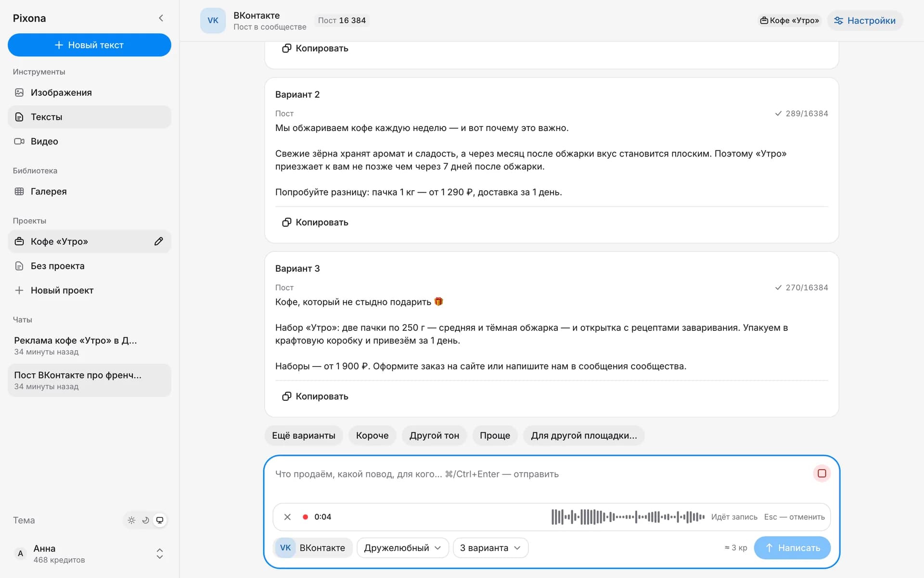Click the Написать send button

point(792,548)
